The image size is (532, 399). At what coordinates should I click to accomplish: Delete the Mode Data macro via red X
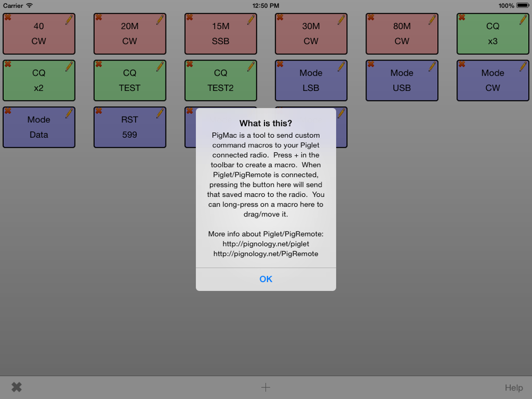(8, 111)
